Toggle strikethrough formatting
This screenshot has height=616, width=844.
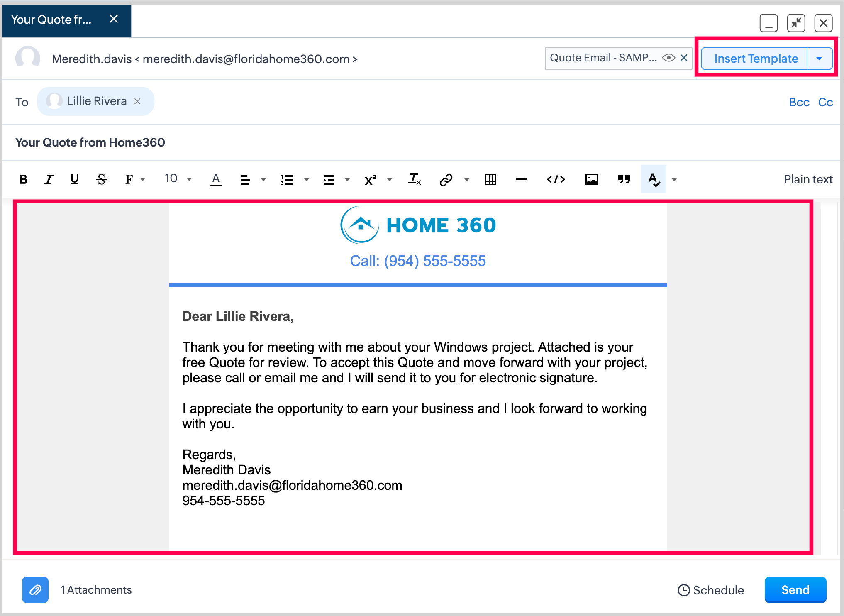coord(102,179)
